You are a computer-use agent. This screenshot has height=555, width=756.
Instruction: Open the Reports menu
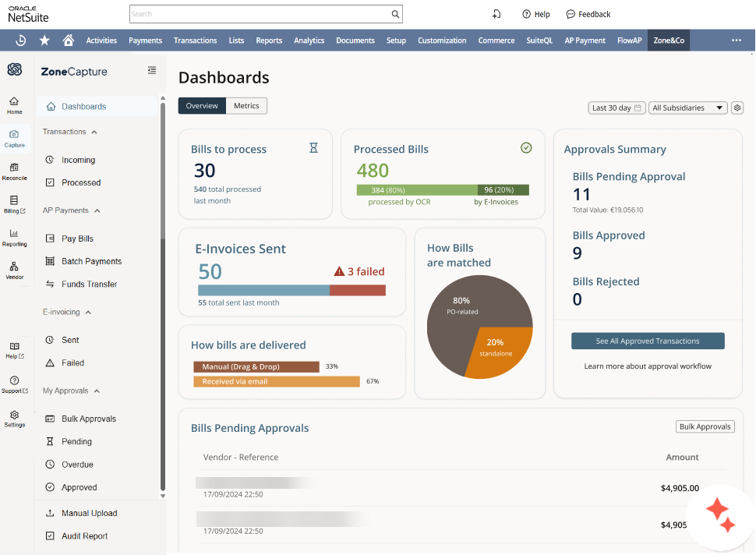point(269,41)
